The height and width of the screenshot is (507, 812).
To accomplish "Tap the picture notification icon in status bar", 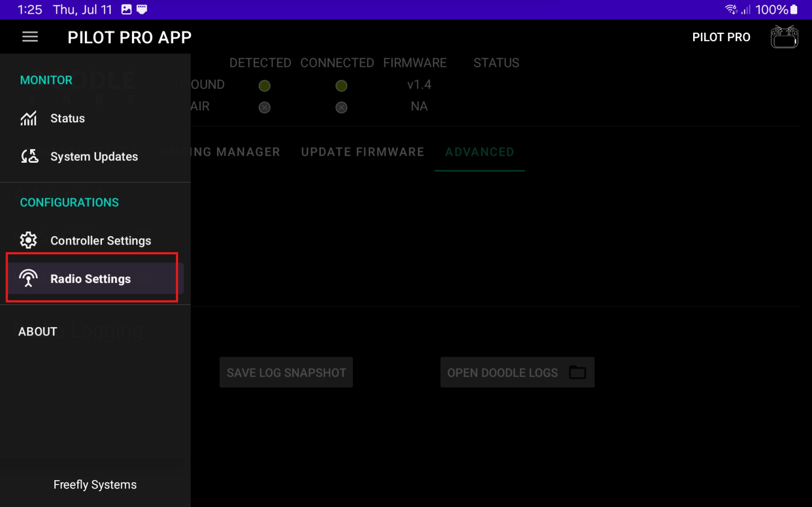I will [127, 9].
